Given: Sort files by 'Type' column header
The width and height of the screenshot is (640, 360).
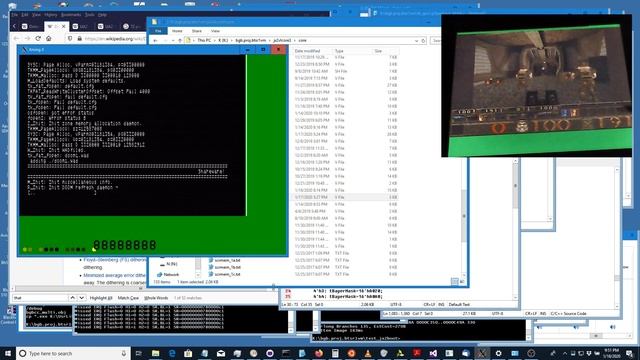Looking at the screenshot, I should click(x=339, y=51).
